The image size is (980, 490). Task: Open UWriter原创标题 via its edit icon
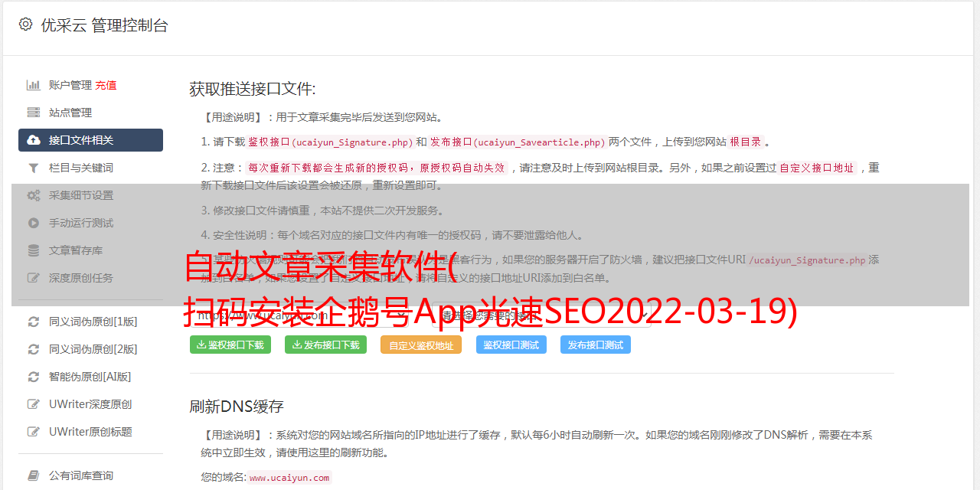pos(34,432)
